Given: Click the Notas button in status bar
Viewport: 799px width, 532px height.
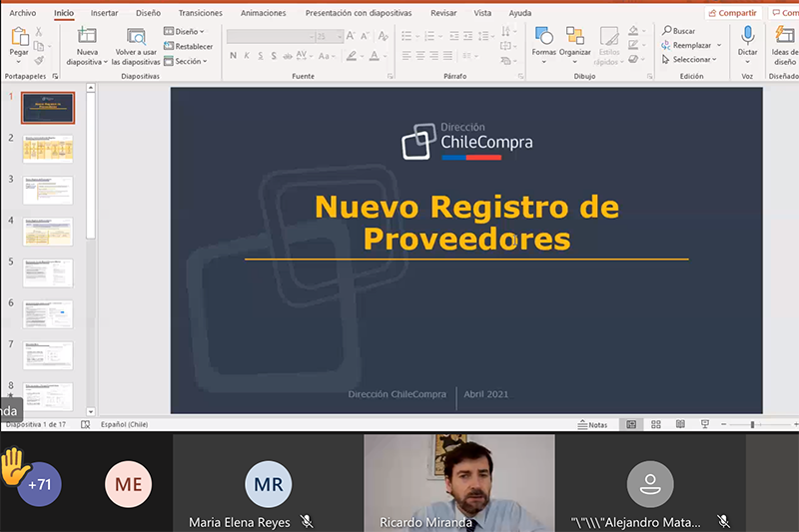Looking at the screenshot, I should coord(592,424).
